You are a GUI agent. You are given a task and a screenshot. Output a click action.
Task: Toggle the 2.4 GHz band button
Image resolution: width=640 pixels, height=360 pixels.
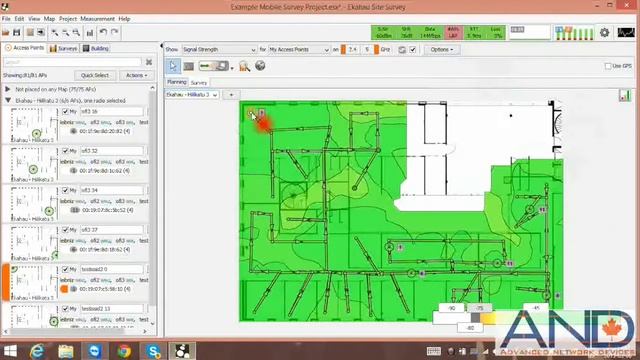coord(350,49)
